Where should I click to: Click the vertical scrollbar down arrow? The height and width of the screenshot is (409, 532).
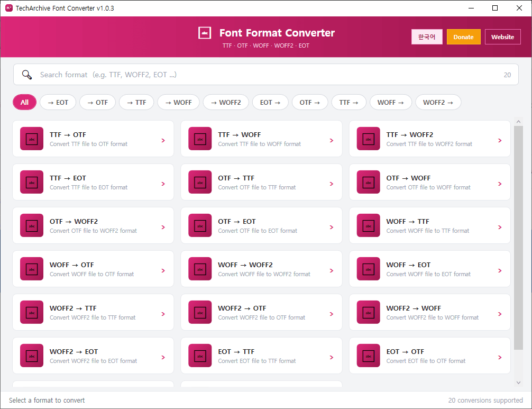(x=518, y=383)
